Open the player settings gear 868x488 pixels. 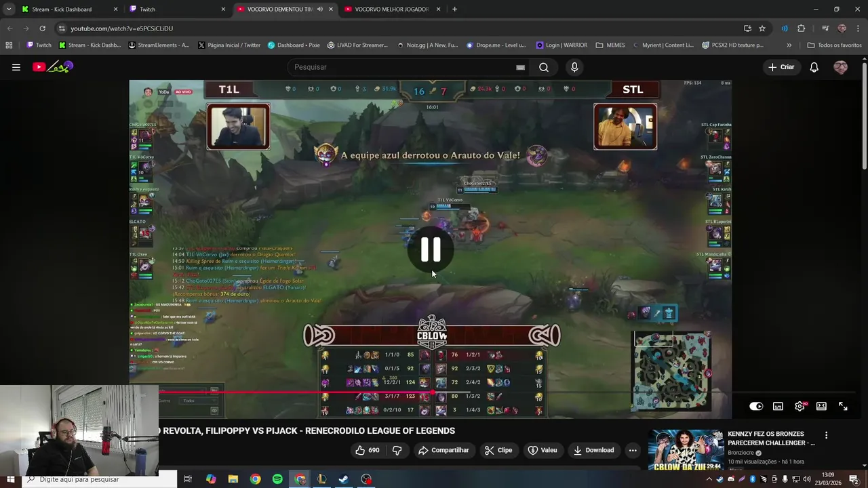[x=800, y=406]
